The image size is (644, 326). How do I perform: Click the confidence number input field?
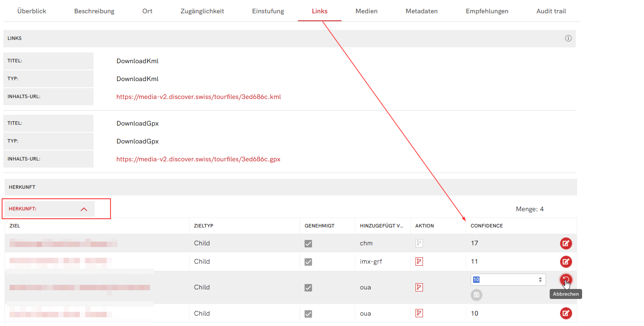pos(504,279)
